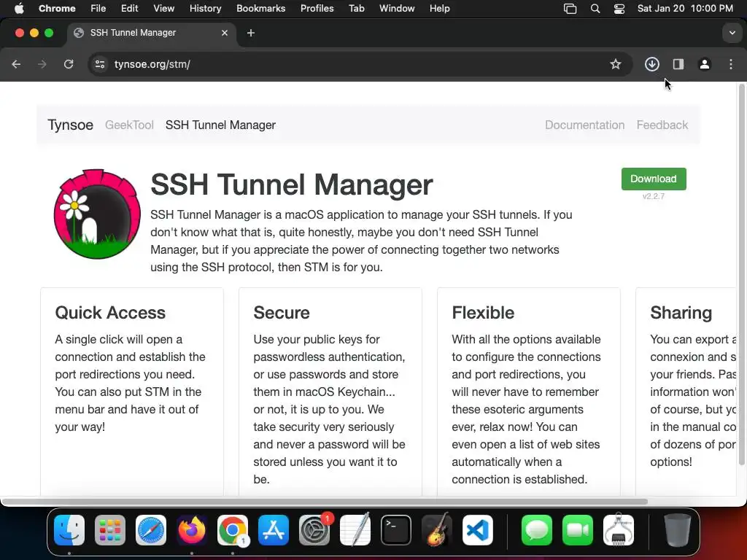Open Finder from the Dock

pyautogui.click(x=69, y=529)
